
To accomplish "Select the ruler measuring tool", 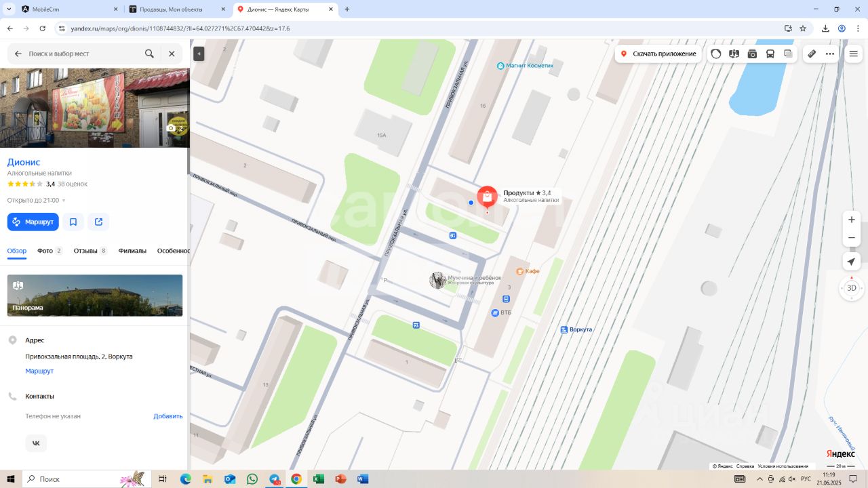I will (812, 54).
